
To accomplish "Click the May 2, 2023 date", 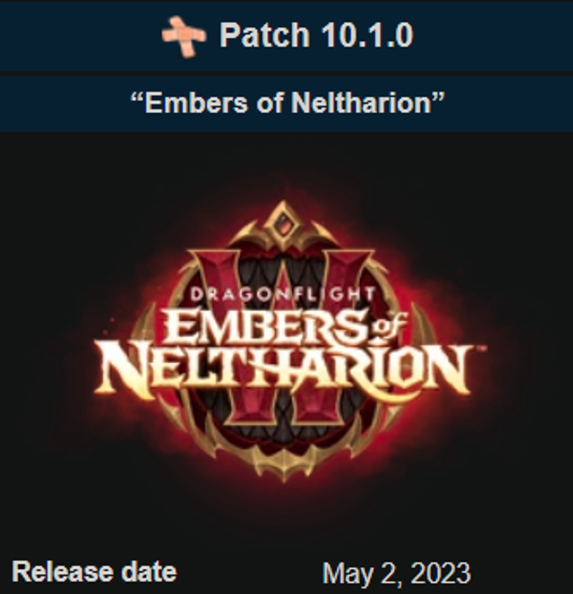I will click(x=397, y=573).
